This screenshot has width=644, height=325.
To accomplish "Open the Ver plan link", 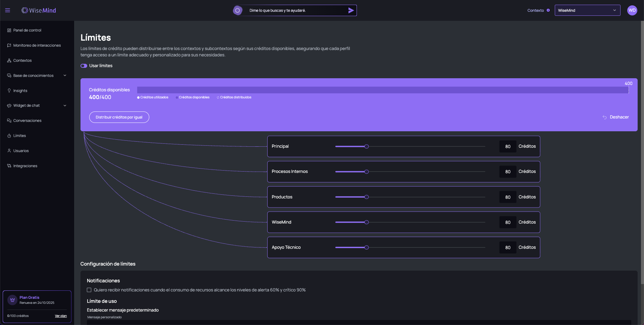I will tap(61, 316).
